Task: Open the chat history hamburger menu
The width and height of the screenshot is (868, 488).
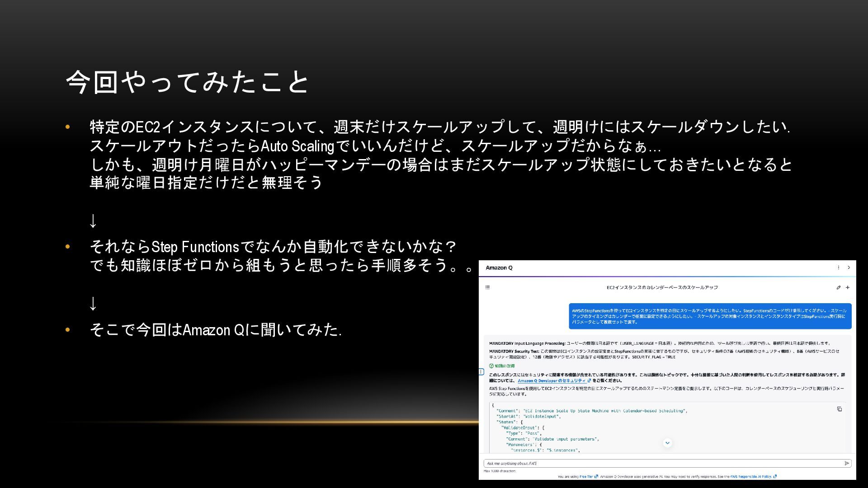Action: coord(487,287)
